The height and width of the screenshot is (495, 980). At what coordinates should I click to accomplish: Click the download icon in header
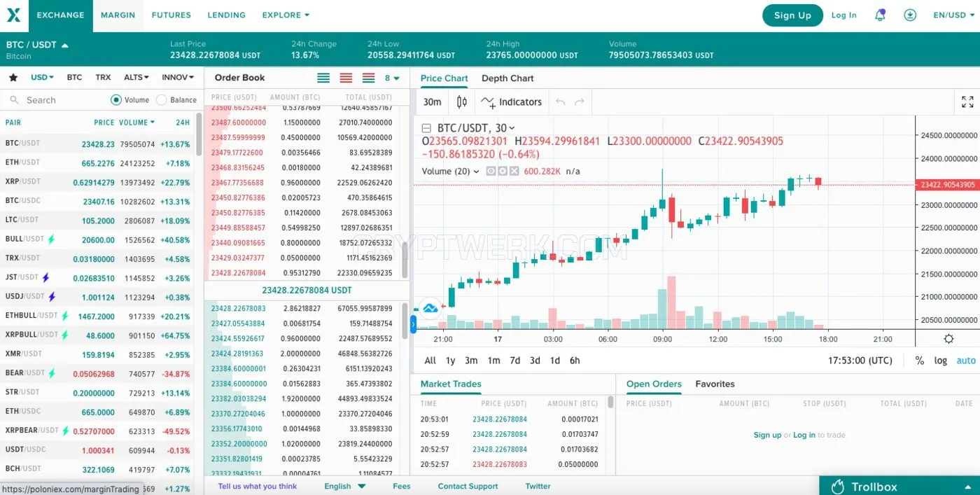[910, 15]
